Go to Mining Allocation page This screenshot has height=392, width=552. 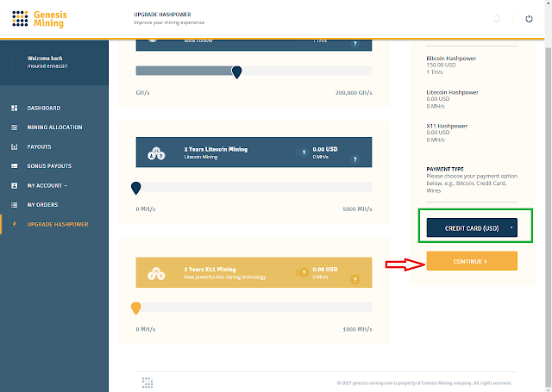coord(54,128)
